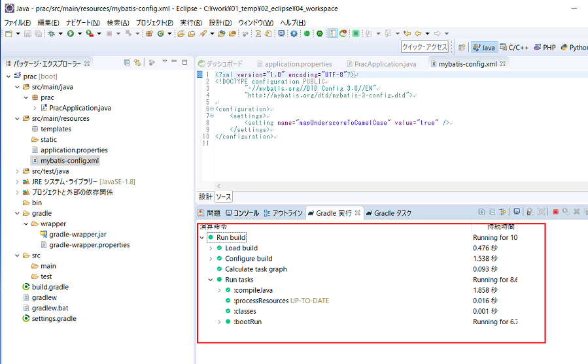Screen dimensions: 588x364
Task: Click the red Cancel execution stop button
Action: pyautogui.click(x=556, y=212)
